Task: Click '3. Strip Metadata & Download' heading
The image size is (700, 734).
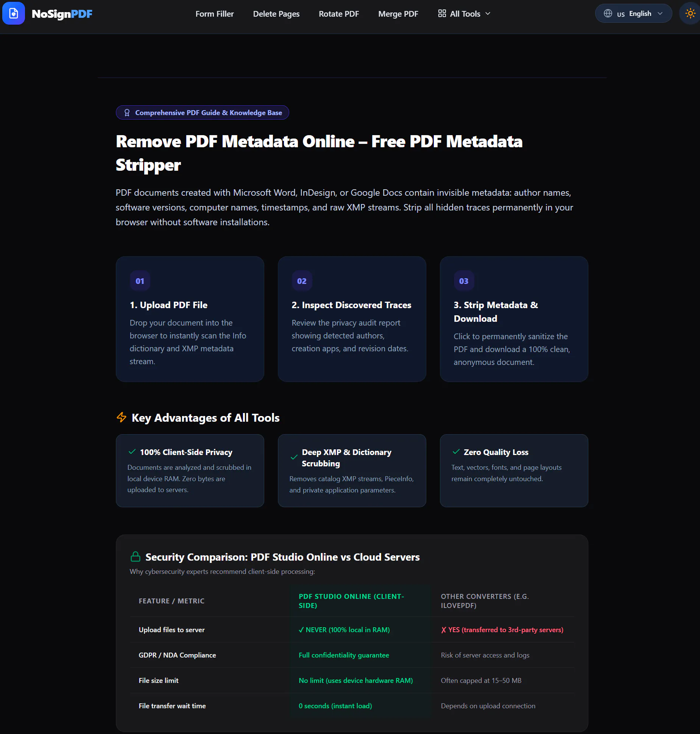Action: pos(496,312)
